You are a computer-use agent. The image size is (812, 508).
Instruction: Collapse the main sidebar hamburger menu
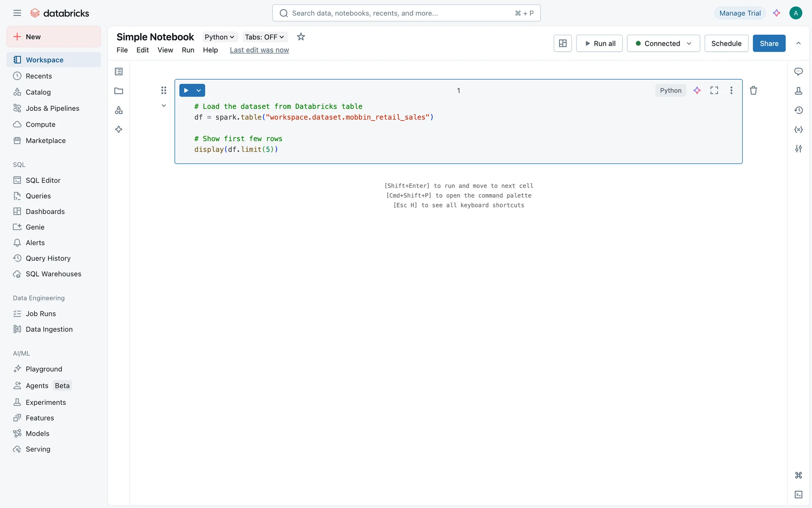(17, 13)
